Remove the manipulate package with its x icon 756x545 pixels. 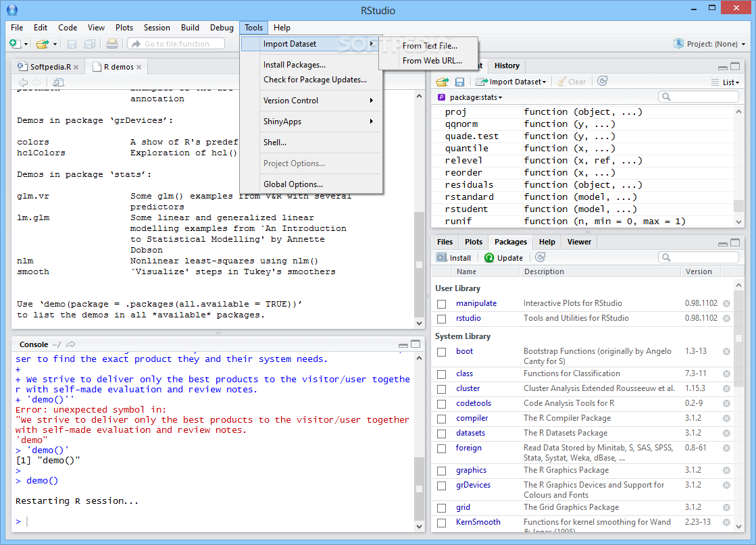tap(726, 304)
